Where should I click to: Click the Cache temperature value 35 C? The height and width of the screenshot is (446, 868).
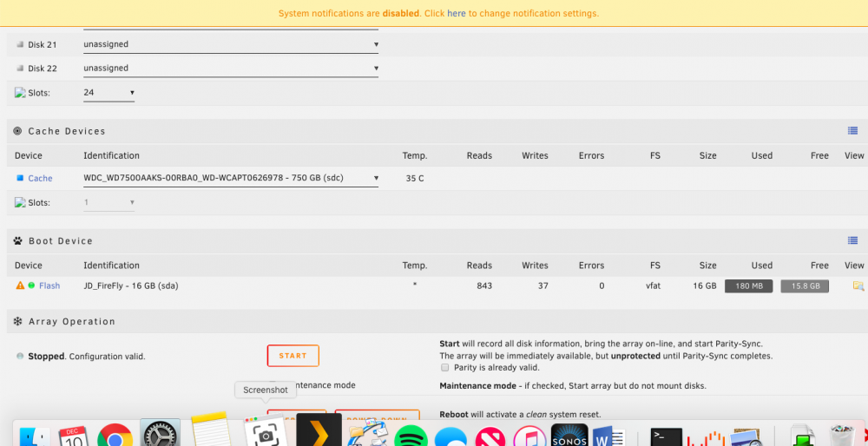[415, 178]
